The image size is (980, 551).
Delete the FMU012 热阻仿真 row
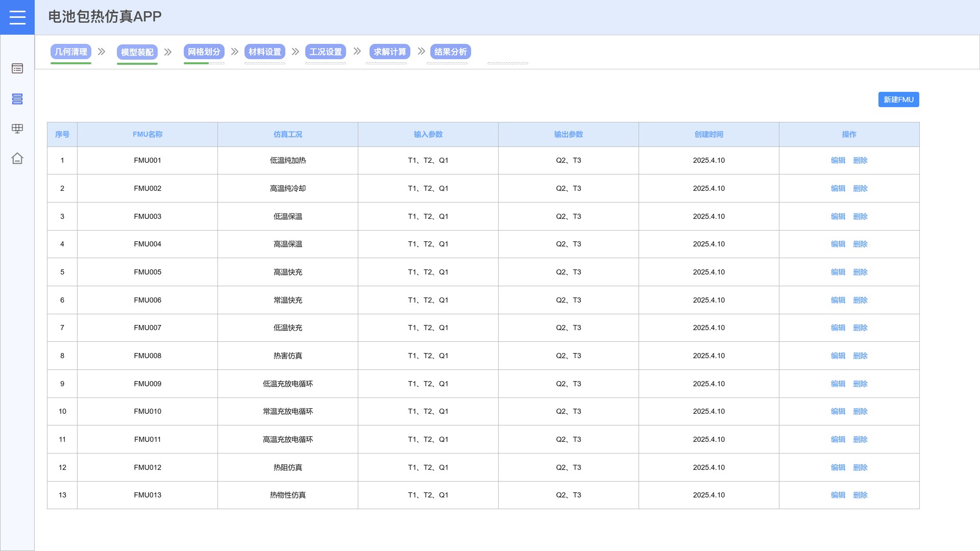[861, 468]
